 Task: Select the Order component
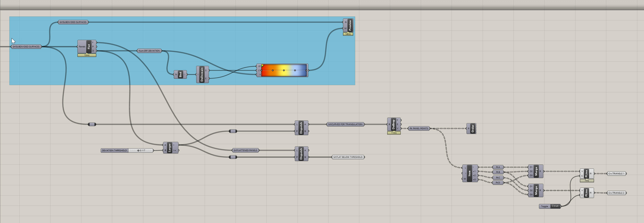(473, 128)
